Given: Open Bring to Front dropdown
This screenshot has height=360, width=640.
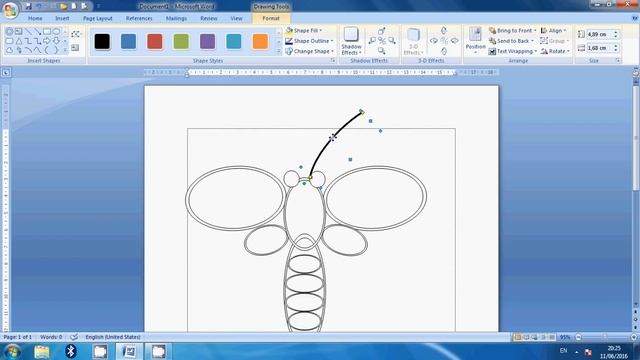Looking at the screenshot, I should [513, 31].
